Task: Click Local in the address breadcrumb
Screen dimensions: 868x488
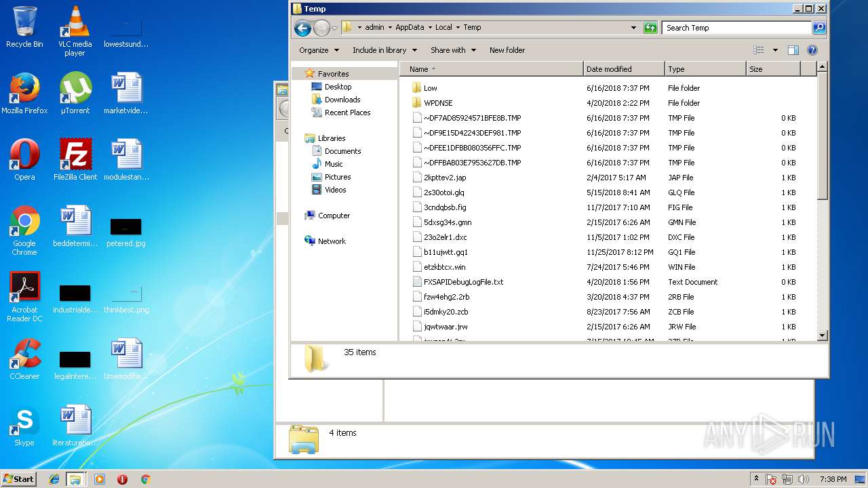Action: [443, 28]
